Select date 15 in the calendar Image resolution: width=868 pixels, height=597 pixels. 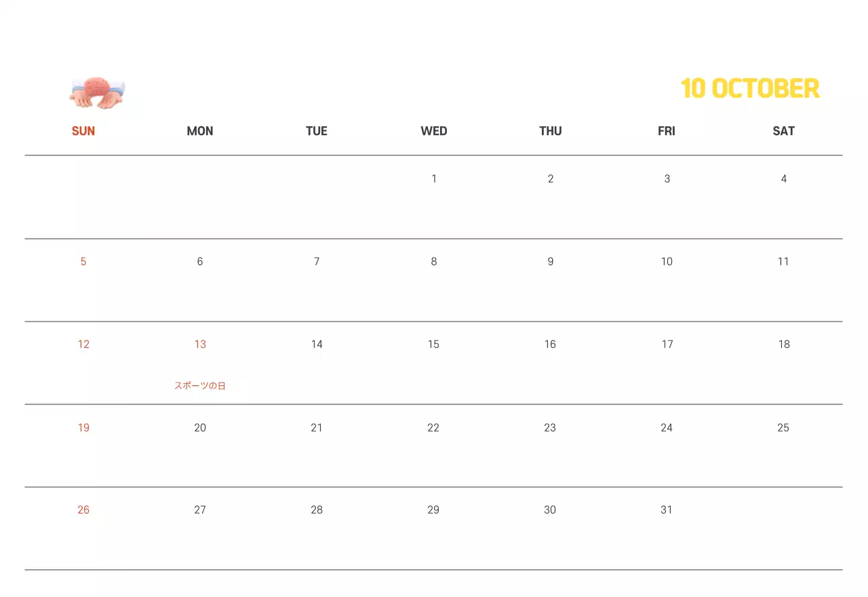click(433, 345)
